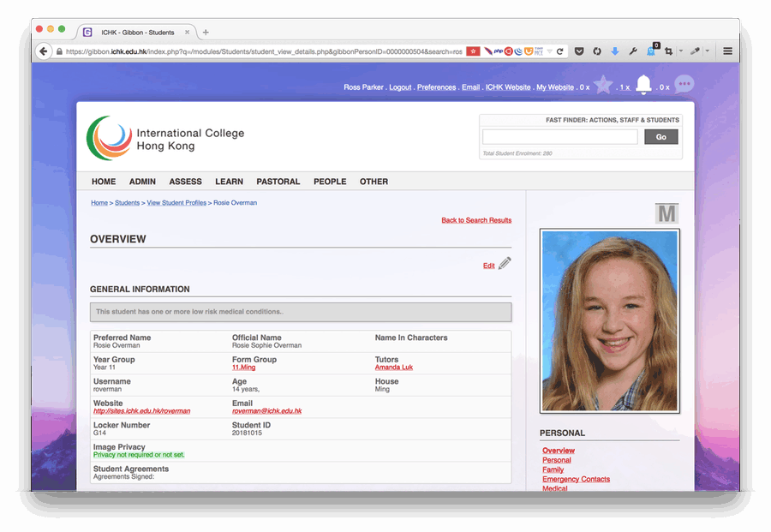Open the Ghostery ghost extension icon

pyautogui.click(x=651, y=51)
